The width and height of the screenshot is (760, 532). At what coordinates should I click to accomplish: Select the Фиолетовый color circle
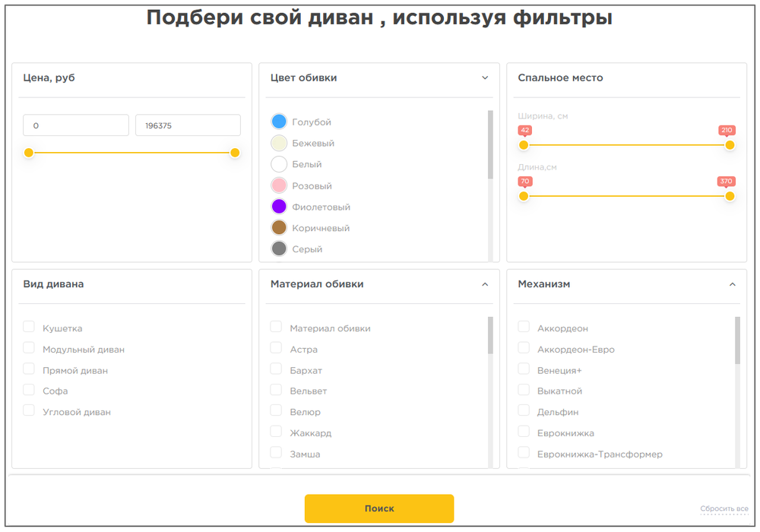click(x=278, y=206)
